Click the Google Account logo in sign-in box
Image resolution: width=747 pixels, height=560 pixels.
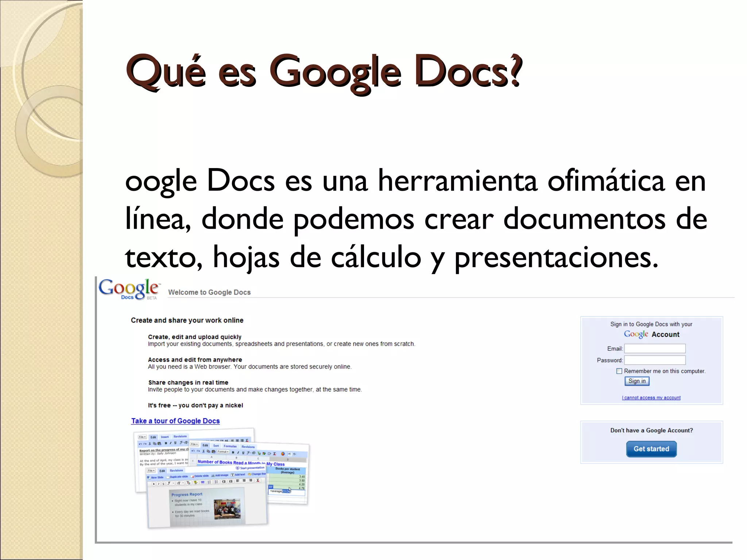636,334
